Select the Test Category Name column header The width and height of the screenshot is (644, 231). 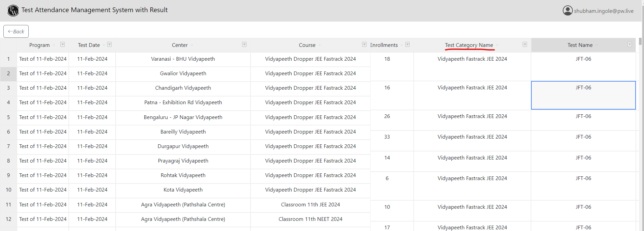[469, 45]
